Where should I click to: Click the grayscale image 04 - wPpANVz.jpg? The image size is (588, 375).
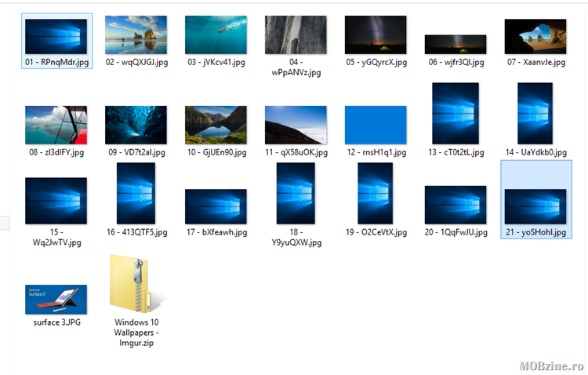pos(295,35)
